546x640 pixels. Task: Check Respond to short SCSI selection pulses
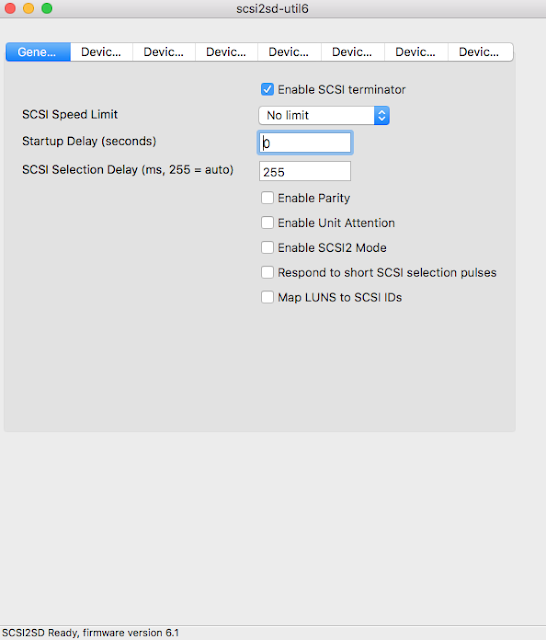[267, 273]
